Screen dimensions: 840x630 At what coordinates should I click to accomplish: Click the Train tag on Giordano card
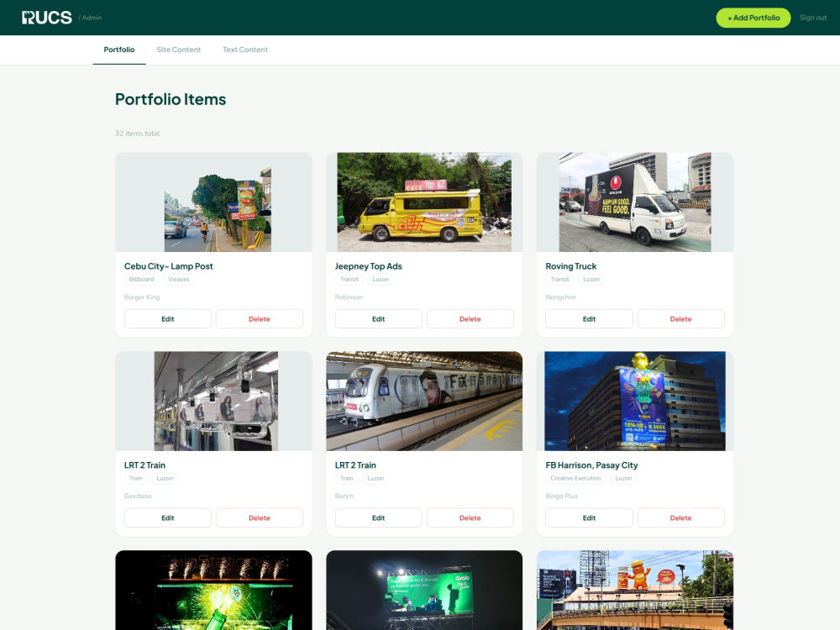pos(135,479)
